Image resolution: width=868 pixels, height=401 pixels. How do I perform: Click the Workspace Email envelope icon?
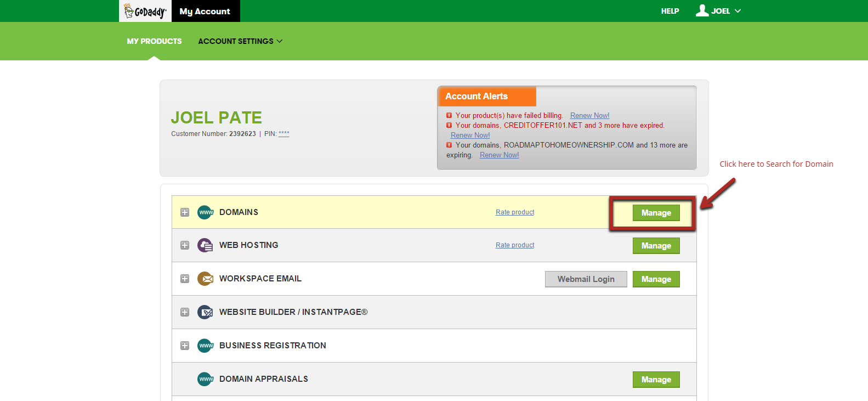click(205, 279)
